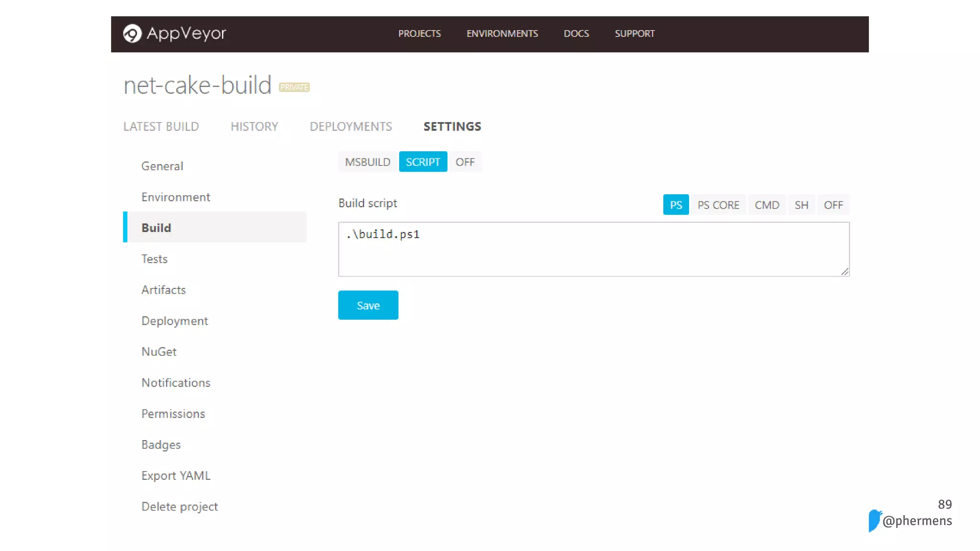Open the DOCS link
980x551 pixels.
576,34
